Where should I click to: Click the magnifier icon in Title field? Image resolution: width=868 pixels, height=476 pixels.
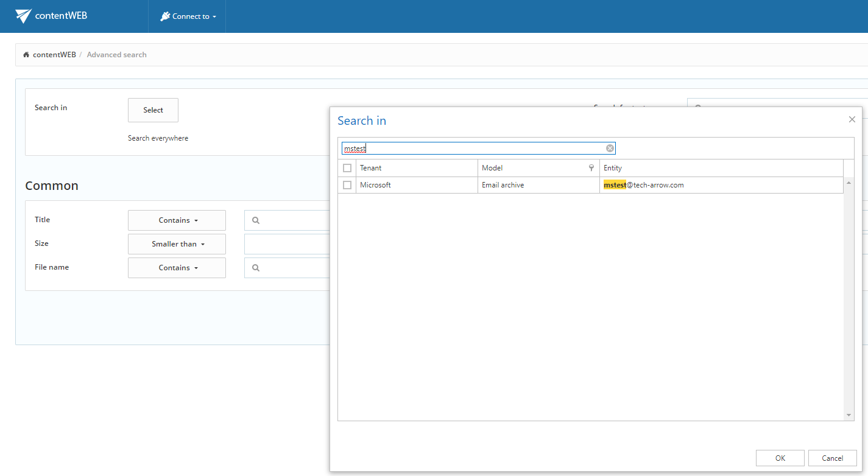[x=256, y=220]
